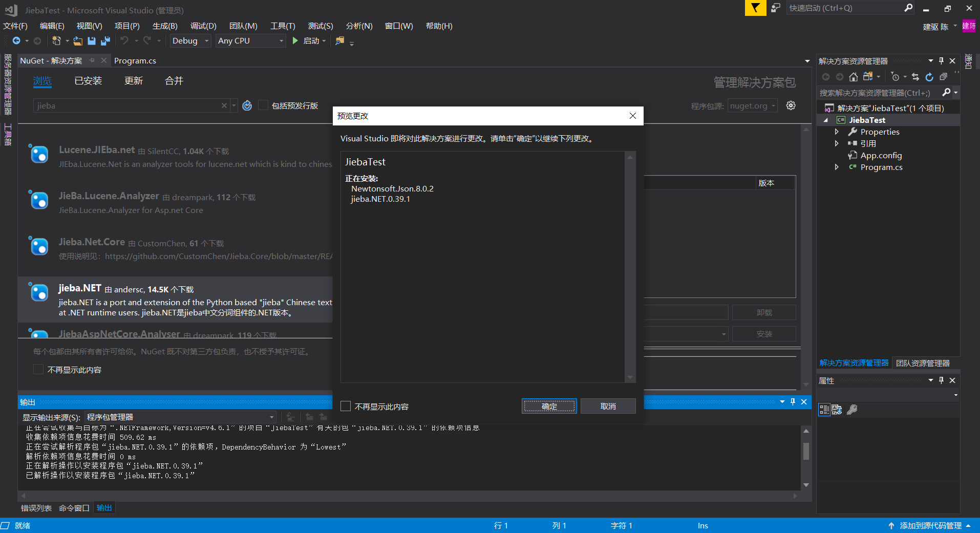Switch to the Program.cs tab

coord(135,60)
